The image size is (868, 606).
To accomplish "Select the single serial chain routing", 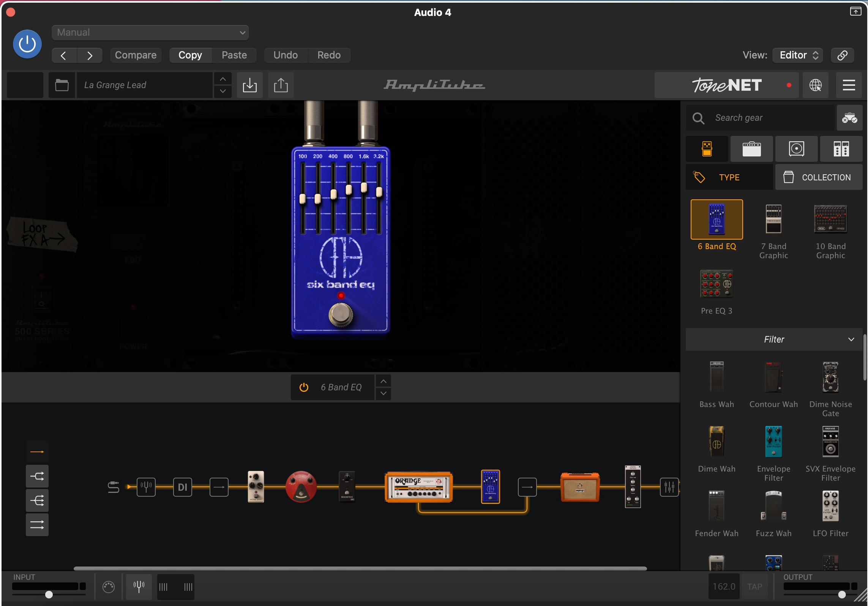I will click(x=37, y=452).
